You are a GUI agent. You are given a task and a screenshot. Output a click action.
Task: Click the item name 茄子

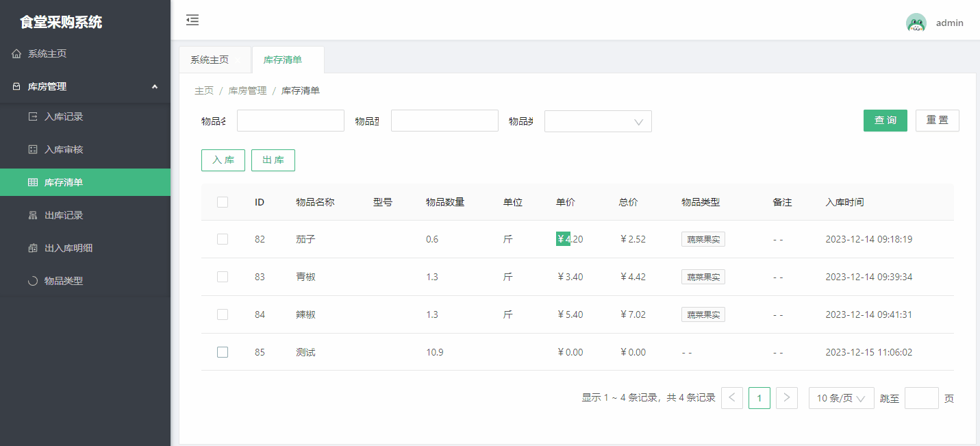(305, 239)
